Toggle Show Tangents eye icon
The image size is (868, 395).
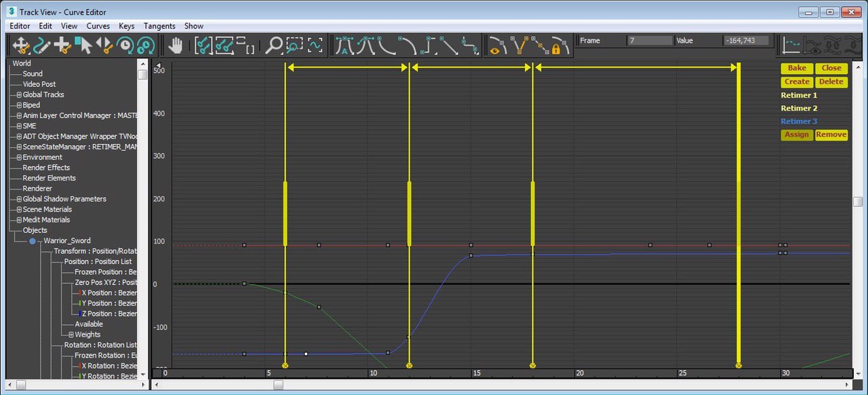[x=499, y=45]
